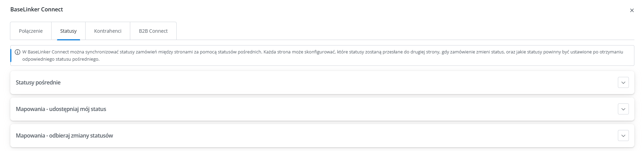This screenshot has height=151, width=644.
Task: Click the info icon in the notice banner
Action: (18, 52)
